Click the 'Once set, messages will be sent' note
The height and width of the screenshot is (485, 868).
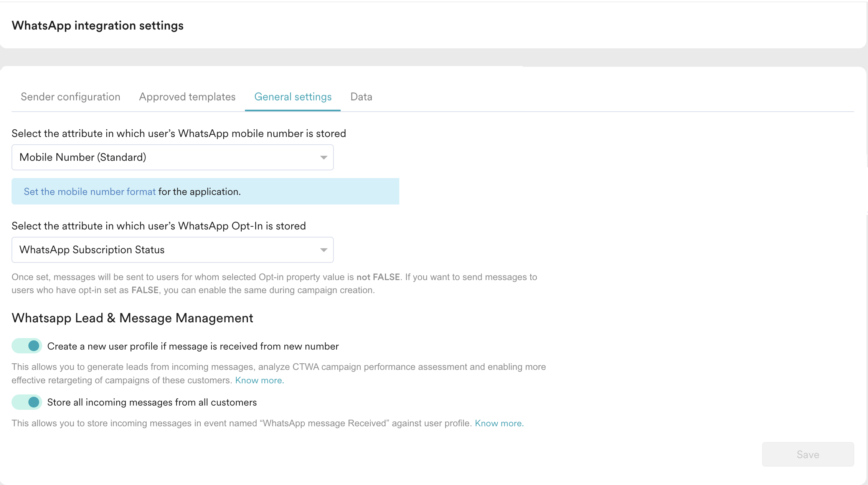tap(274, 284)
